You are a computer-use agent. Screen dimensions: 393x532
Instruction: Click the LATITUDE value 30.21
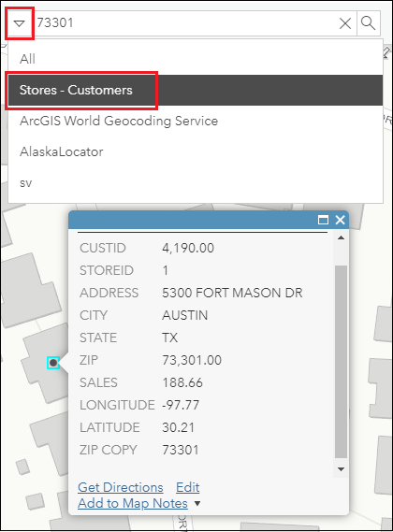tap(179, 427)
